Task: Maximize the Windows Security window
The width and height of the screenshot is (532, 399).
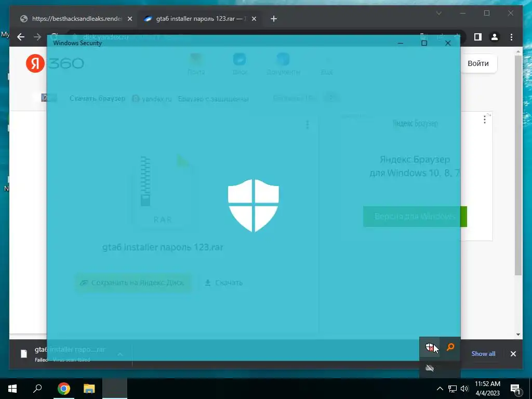Action: click(424, 43)
